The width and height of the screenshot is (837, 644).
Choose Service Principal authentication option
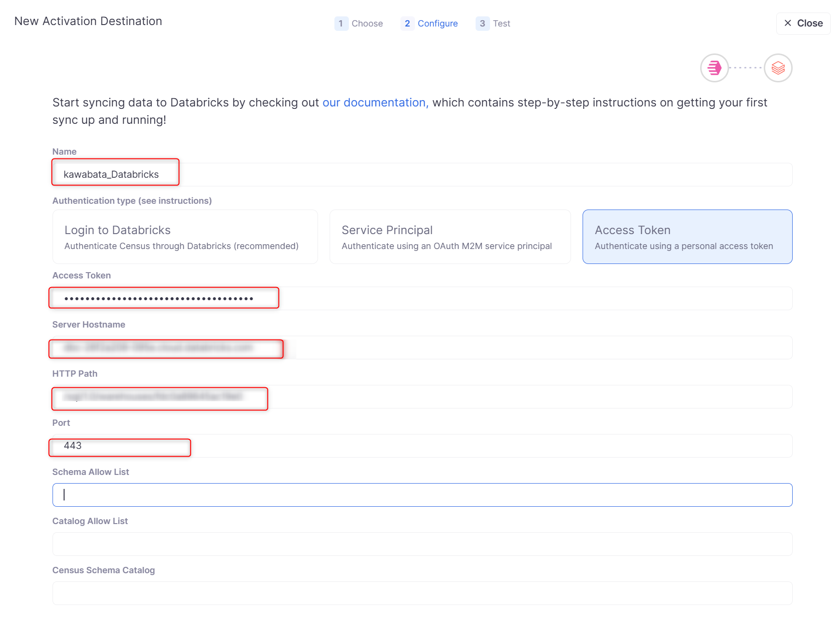[450, 237]
